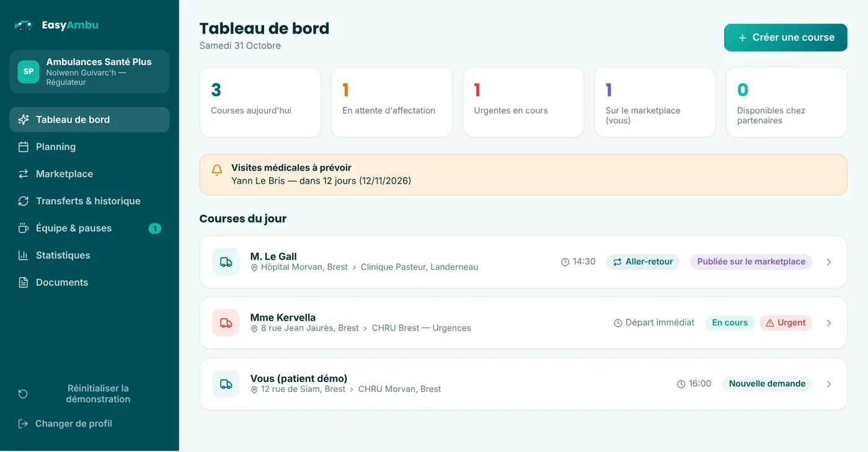Open the Marketplace section
868x452 pixels.
pyautogui.click(x=89, y=174)
